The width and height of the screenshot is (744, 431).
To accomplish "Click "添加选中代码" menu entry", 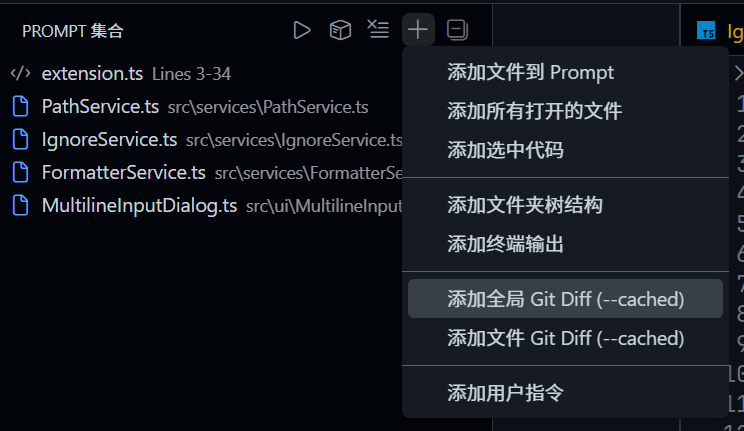I will (505, 150).
